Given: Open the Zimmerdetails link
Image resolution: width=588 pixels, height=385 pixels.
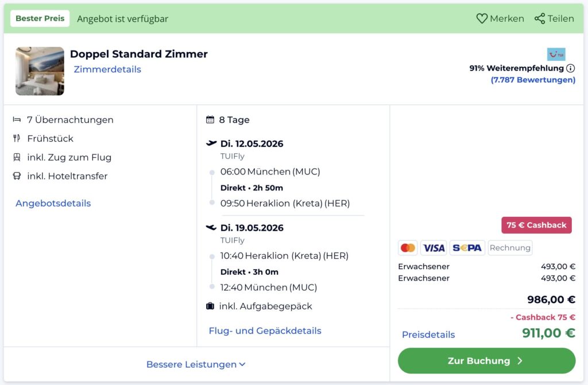Looking at the screenshot, I should (107, 69).
